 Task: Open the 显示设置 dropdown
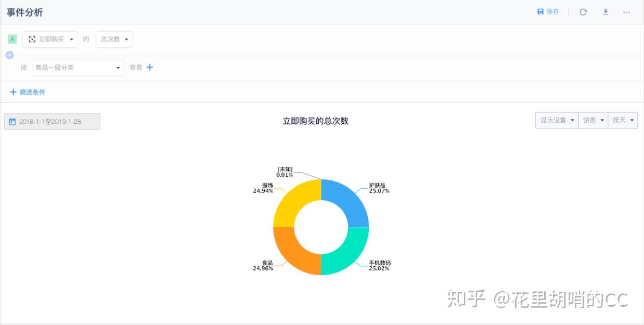557,120
